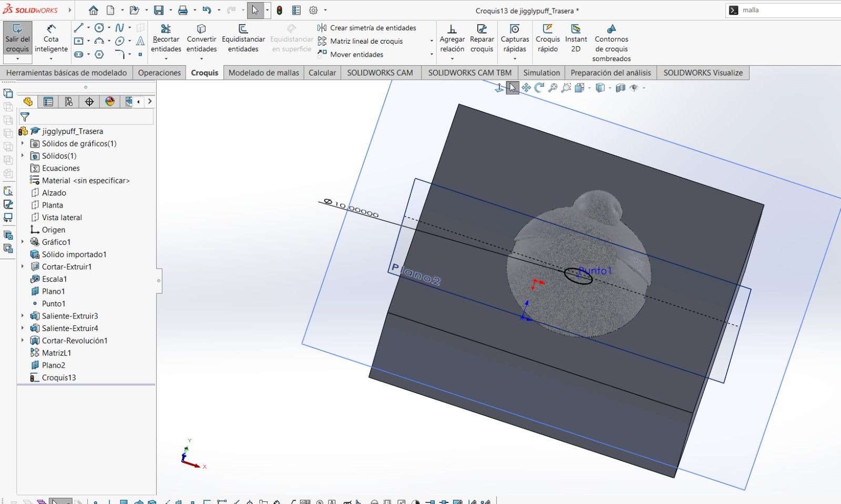Switch to the Simulation tab
This screenshot has width=841, height=504.
pyautogui.click(x=541, y=73)
